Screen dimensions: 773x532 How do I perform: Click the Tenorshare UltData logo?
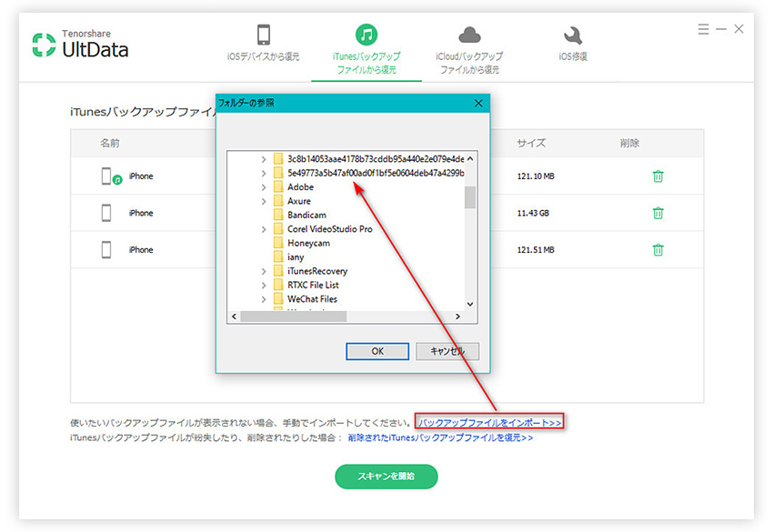80,45
